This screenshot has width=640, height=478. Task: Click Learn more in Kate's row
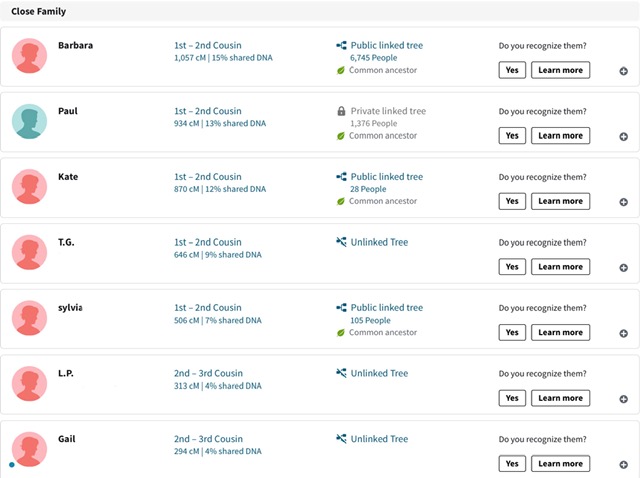[x=560, y=201]
